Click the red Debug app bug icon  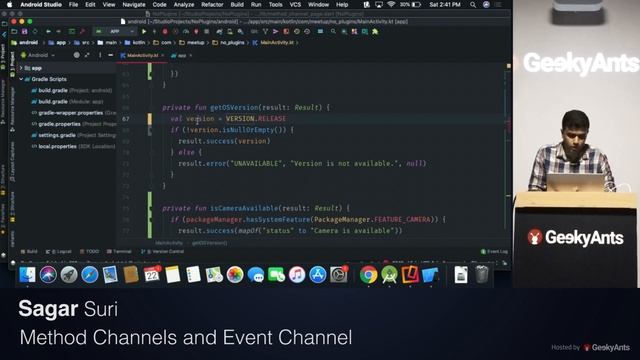(x=165, y=31)
